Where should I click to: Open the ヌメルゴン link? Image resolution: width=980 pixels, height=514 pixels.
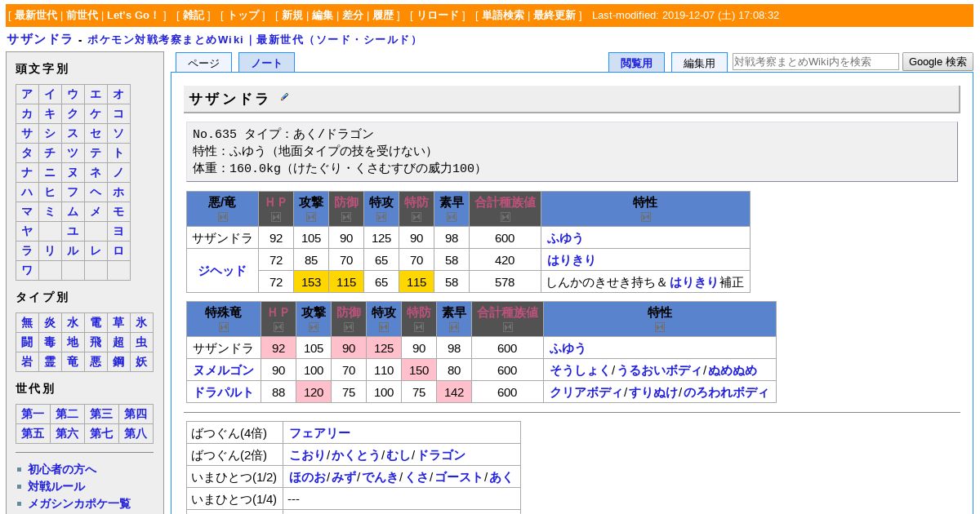click(223, 370)
